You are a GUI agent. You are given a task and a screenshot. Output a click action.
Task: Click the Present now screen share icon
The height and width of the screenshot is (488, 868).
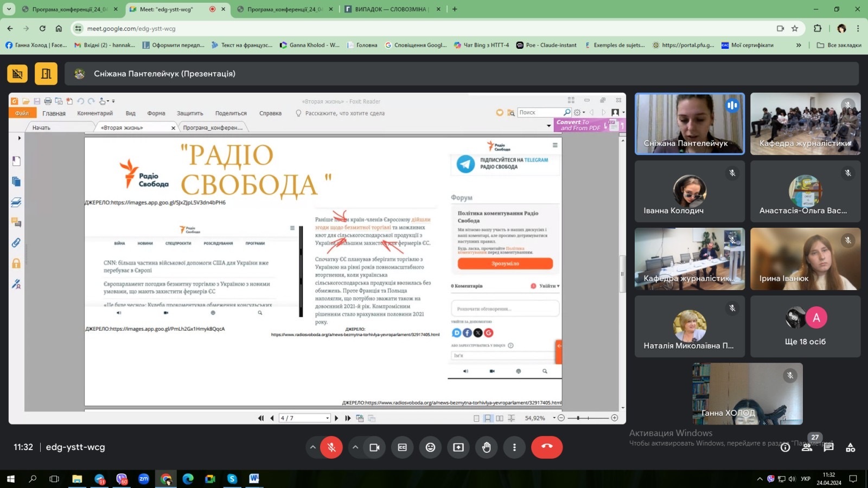click(x=458, y=447)
